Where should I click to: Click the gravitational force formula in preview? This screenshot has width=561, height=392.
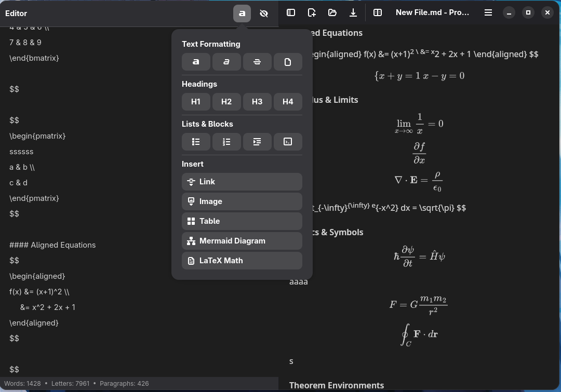(419, 305)
